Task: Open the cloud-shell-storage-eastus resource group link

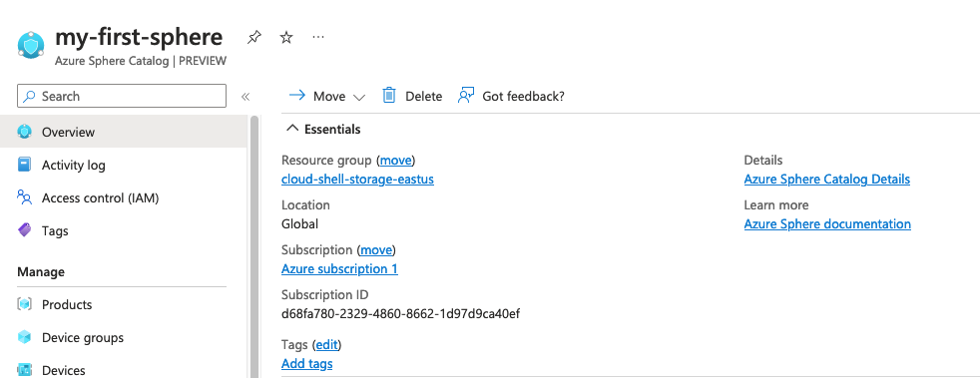Action: tap(357, 180)
